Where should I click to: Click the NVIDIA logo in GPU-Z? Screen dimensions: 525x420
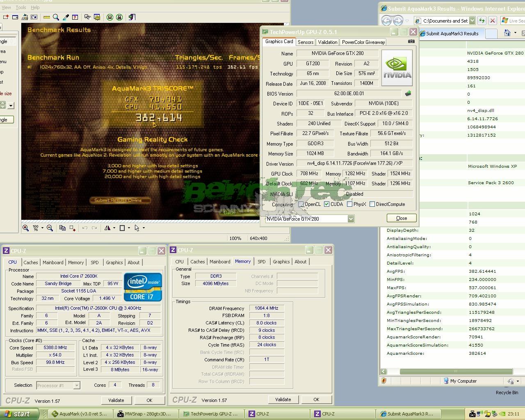click(397, 68)
